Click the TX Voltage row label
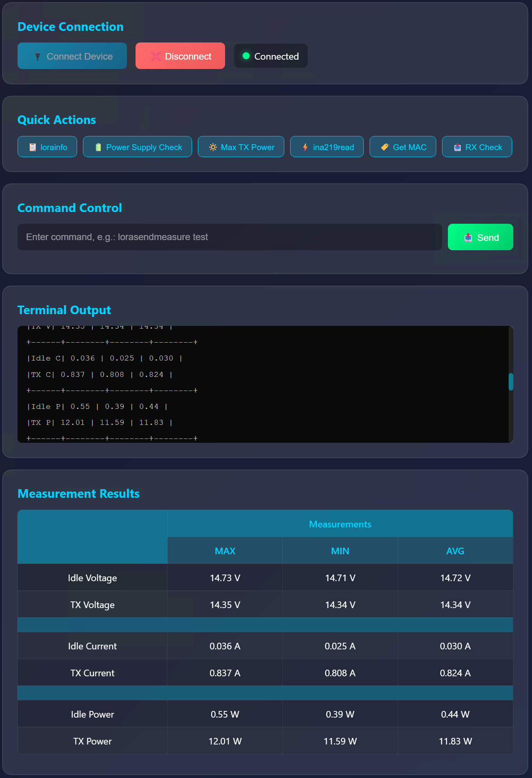 [92, 605]
